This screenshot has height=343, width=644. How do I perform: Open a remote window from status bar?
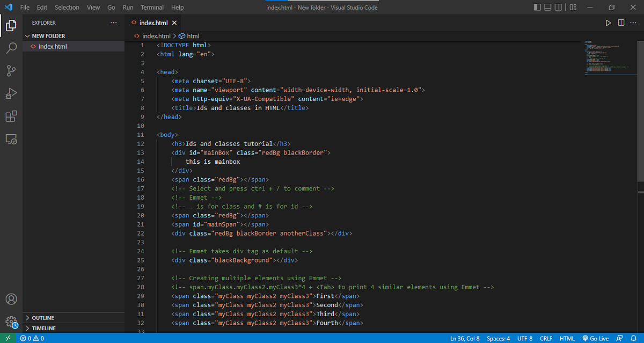click(x=8, y=338)
